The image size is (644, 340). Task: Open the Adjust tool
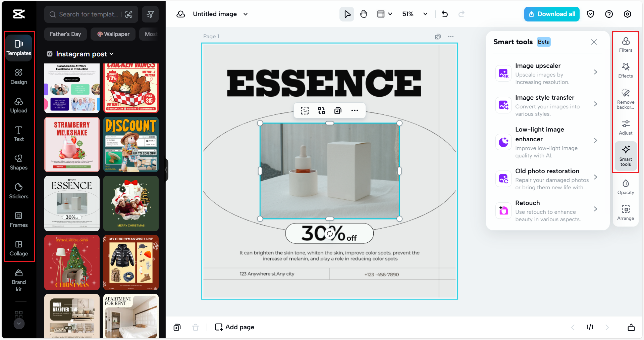coord(626,128)
